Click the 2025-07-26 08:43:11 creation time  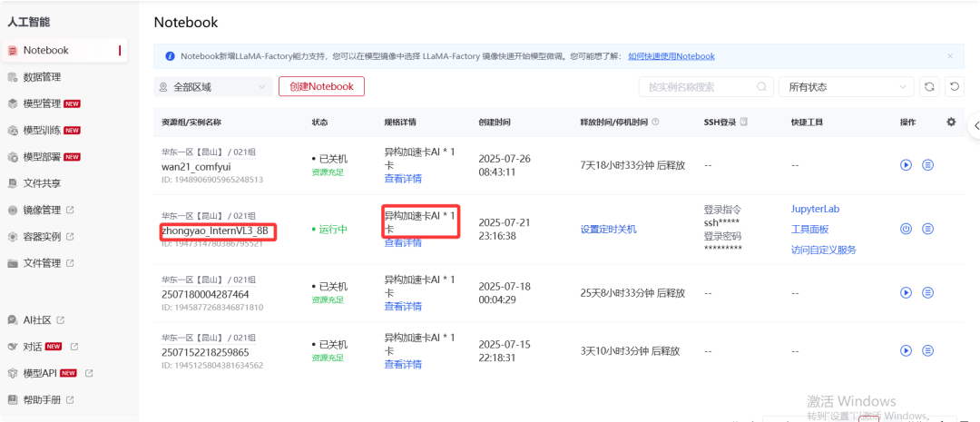[x=505, y=165]
